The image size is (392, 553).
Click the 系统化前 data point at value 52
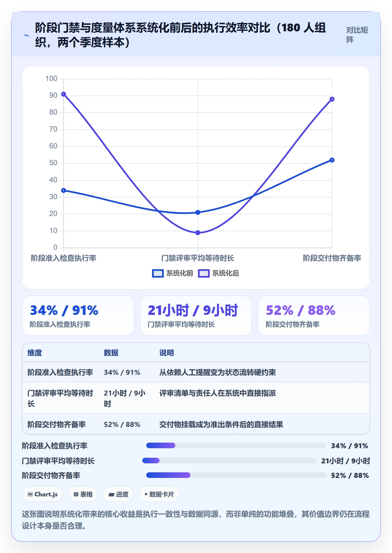coord(332,160)
